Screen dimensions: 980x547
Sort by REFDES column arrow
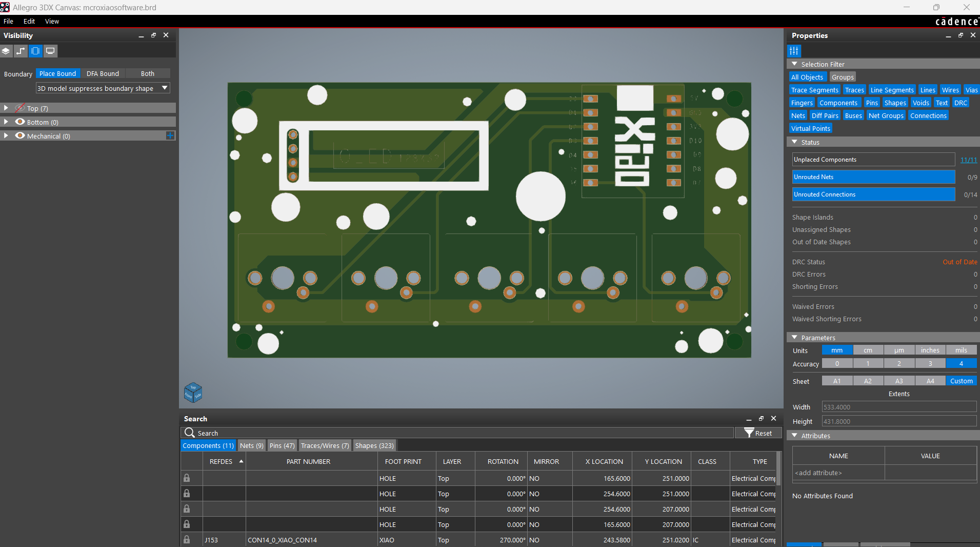241,461
